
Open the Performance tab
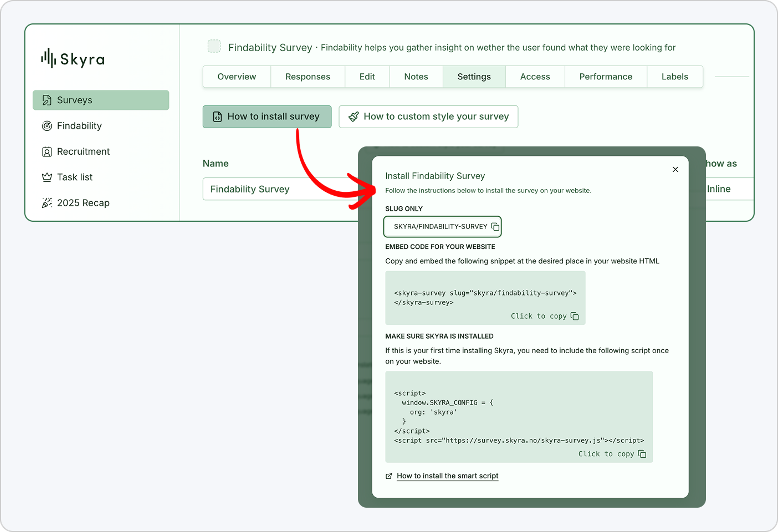(x=606, y=77)
